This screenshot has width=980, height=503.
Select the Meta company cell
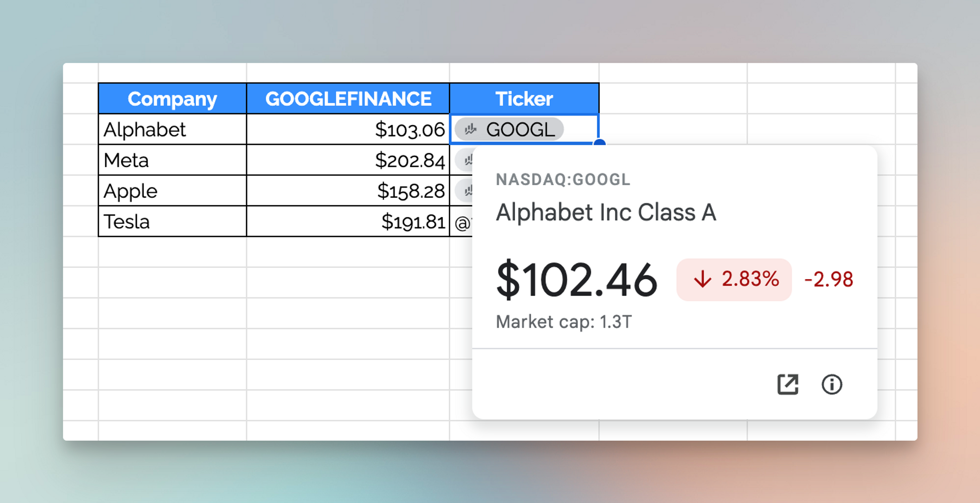172,160
